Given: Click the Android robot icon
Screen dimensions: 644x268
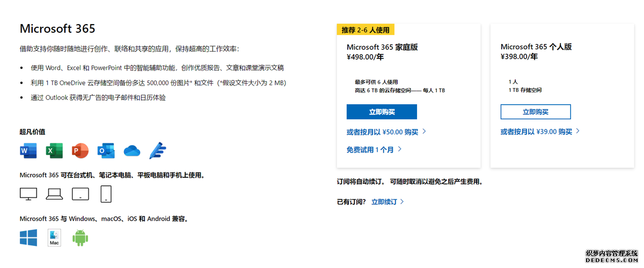Looking at the screenshot, I should (80, 238).
